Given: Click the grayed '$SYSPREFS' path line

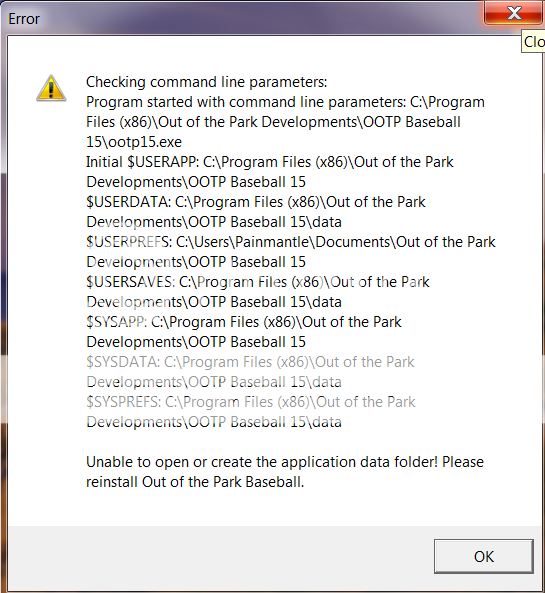Looking at the screenshot, I should click(x=251, y=402).
